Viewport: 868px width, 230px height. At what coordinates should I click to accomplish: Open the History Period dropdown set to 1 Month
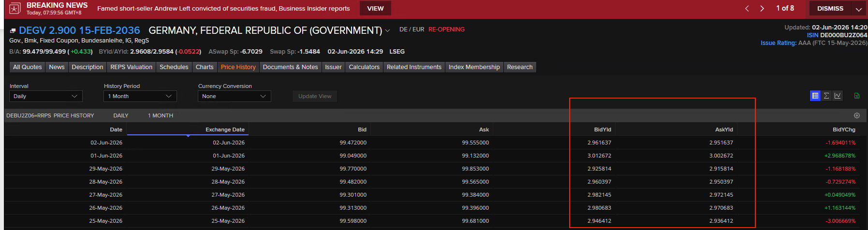click(140, 96)
